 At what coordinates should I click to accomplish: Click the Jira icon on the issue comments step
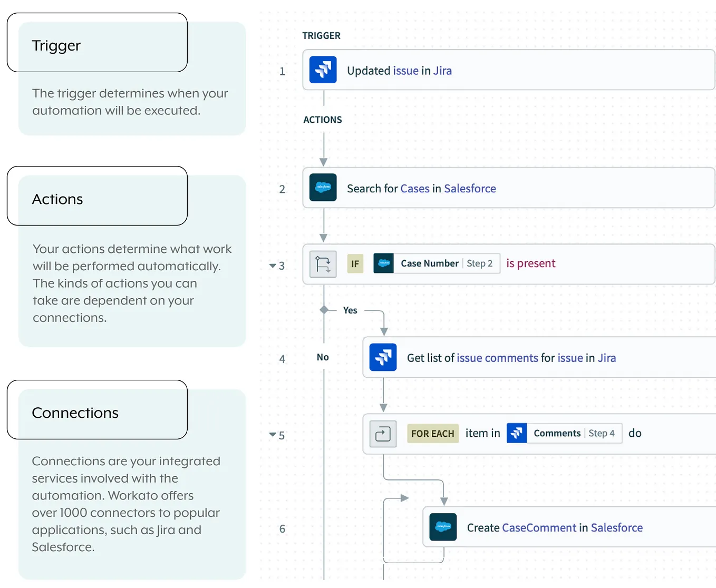pyautogui.click(x=383, y=357)
